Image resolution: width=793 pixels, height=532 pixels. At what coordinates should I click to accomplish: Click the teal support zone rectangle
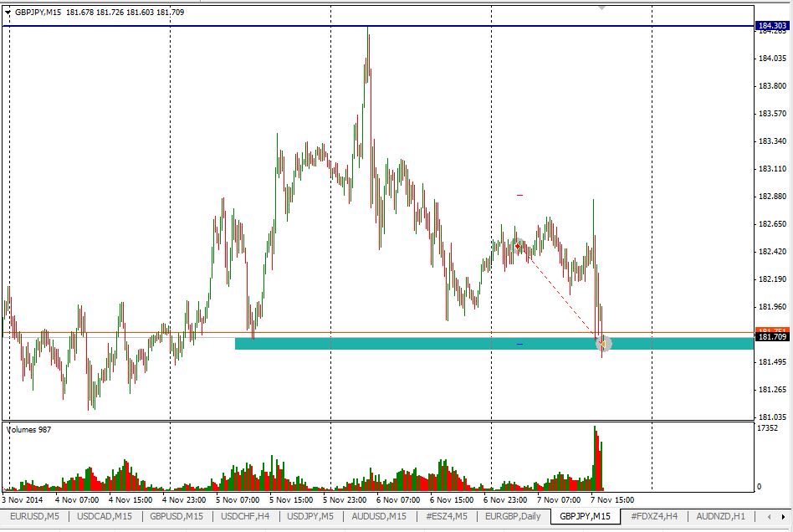pos(376,343)
